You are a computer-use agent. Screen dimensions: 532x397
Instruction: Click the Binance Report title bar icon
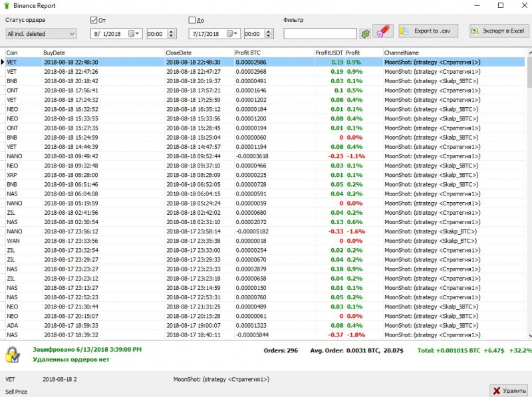6,5
